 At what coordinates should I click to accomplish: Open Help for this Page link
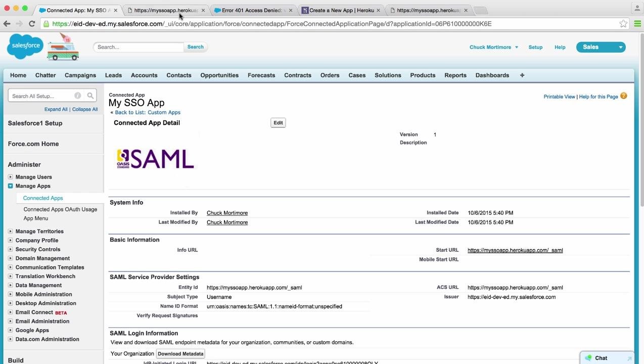[x=599, y=97]
